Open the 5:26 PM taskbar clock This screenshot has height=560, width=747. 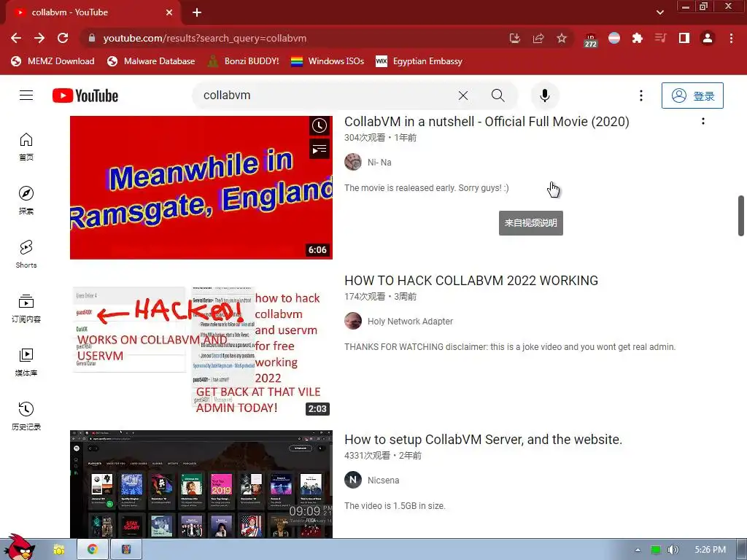pyautogui.click(x=710, y=550)
